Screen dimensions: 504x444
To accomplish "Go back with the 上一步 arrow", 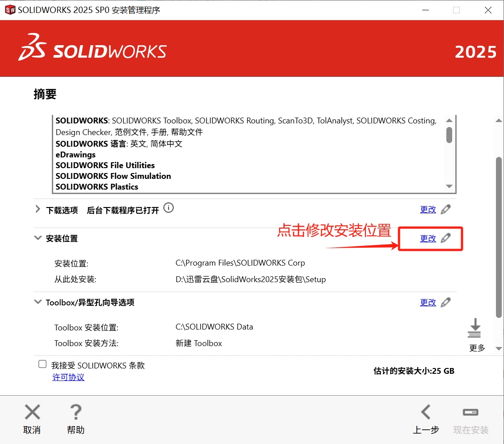I will pos(426,412).
